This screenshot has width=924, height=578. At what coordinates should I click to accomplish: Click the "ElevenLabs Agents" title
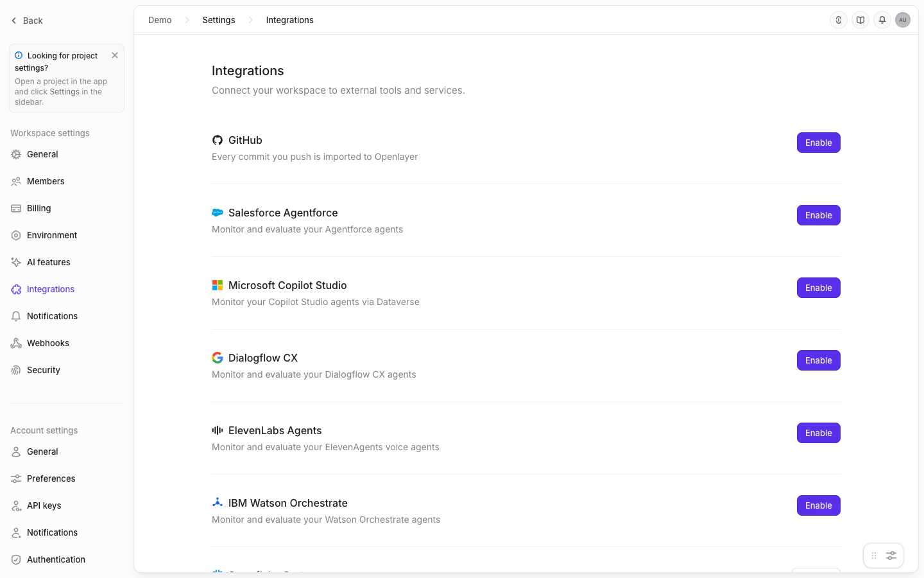(x=275, y=430)
